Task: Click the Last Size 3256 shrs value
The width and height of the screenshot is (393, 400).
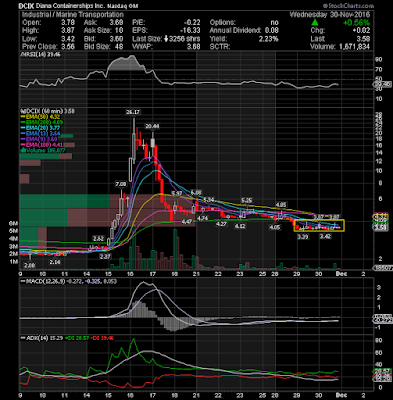Action: click(x=184, y=39)
